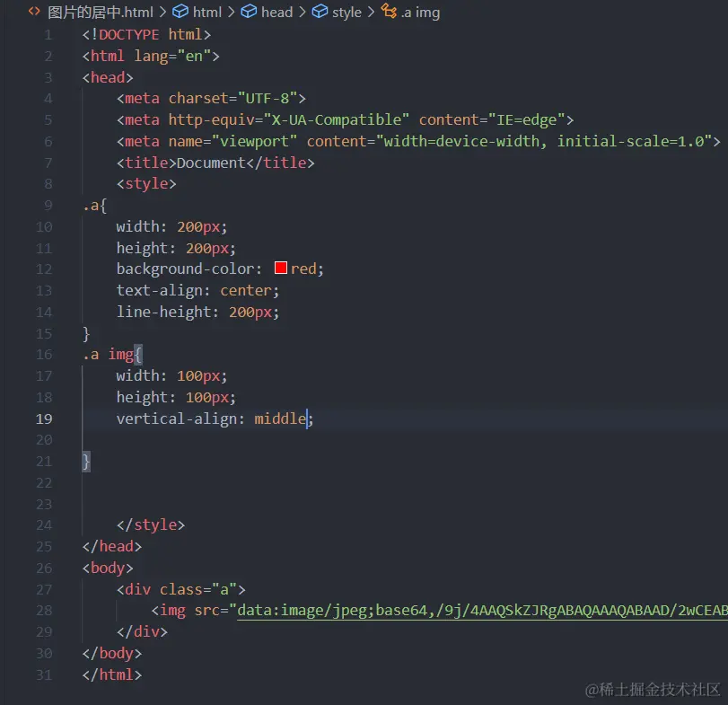The image size is (728, 705).
Task: Click the opening brace after .a img
Action: (x=138, y=355)
